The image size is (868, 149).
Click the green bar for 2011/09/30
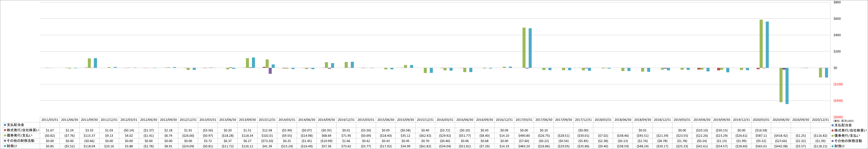[89, 63]
